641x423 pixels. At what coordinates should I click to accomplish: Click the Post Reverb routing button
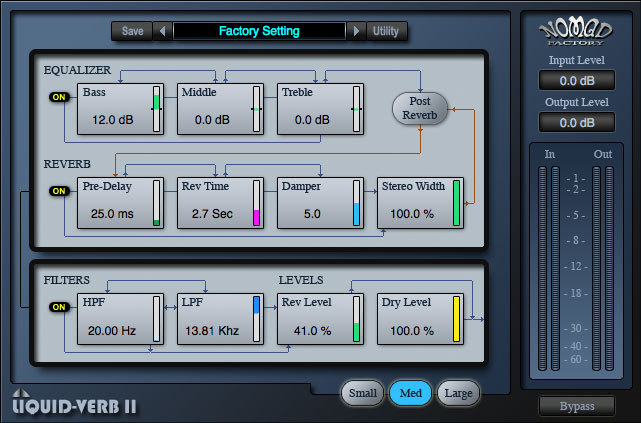(x=420, y=108)
